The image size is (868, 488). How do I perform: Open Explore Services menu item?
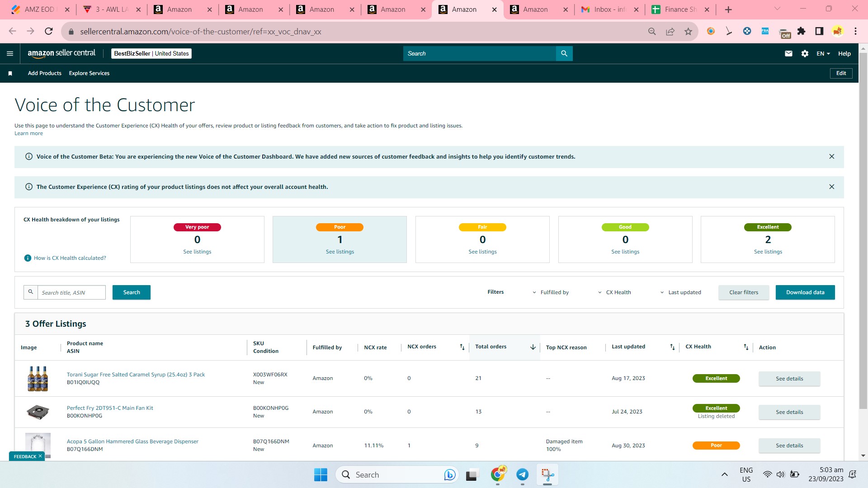[89, 73]
